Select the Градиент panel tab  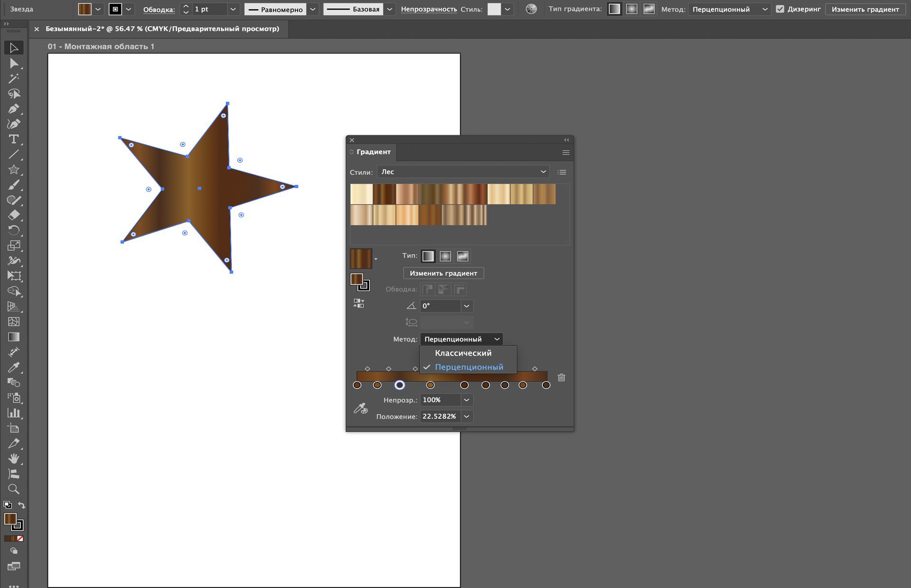point(373,152)
